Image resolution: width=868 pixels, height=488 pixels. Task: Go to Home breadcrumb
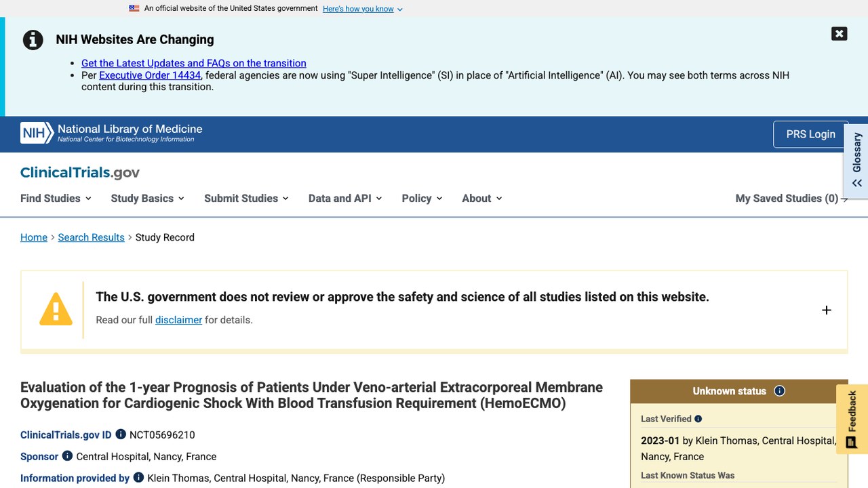pos(34,237)
